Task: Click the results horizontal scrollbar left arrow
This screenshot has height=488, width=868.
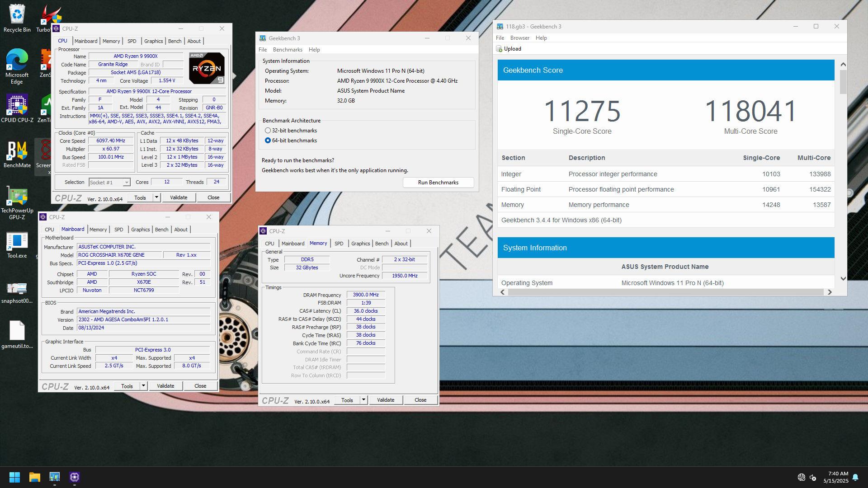Action: (503, 292)
